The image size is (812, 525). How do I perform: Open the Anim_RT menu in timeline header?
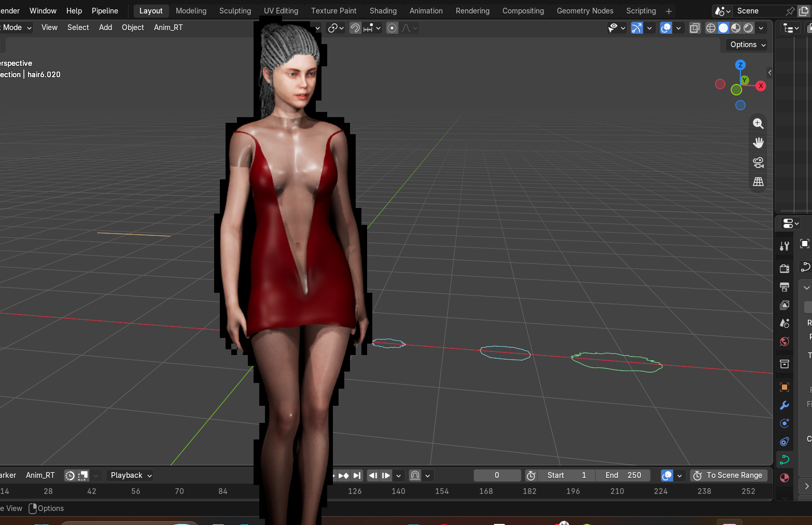(40, 475)
